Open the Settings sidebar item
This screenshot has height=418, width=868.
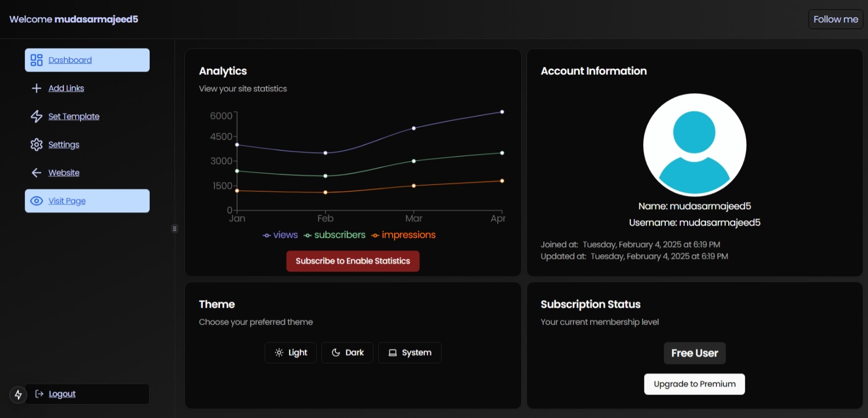(x=64, y=144)
